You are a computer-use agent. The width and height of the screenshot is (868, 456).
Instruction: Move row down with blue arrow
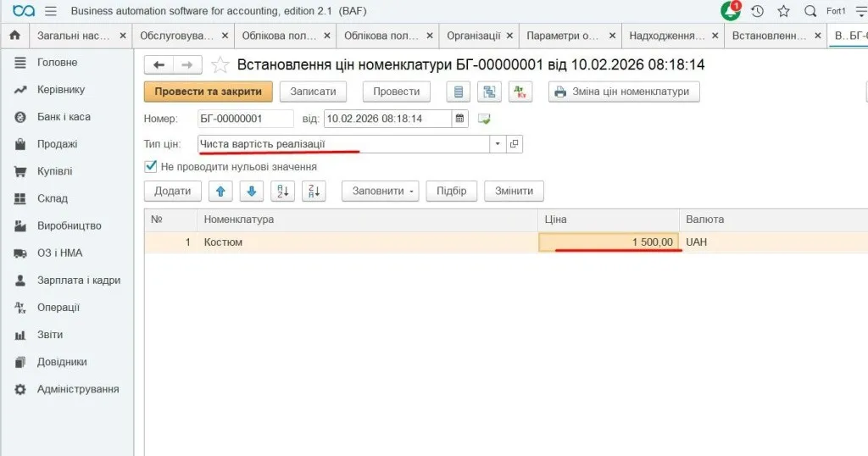tap(251, 191)
